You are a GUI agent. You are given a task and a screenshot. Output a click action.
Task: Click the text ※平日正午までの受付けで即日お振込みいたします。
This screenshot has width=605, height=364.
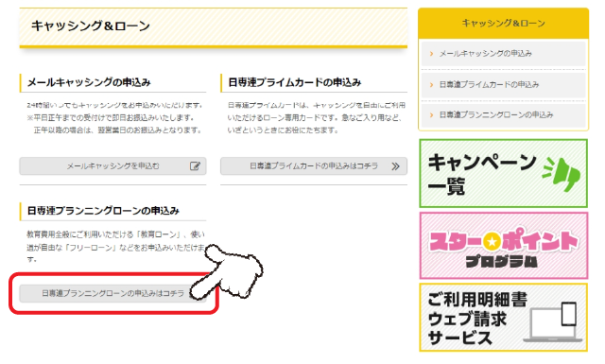click(111, 117)
